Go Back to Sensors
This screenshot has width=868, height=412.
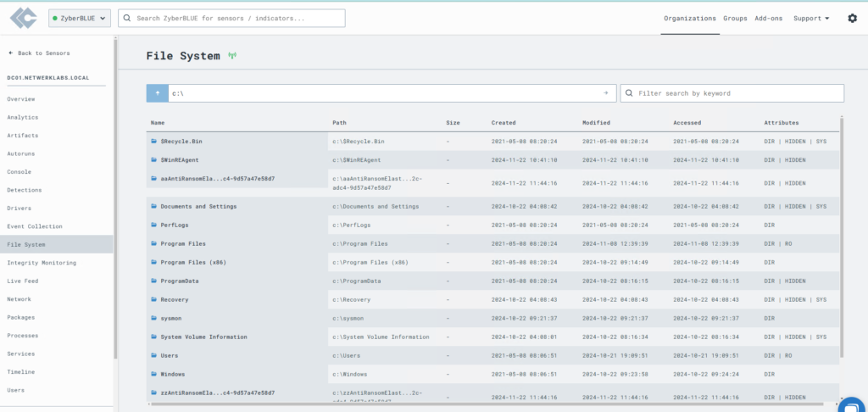(39, 53)
